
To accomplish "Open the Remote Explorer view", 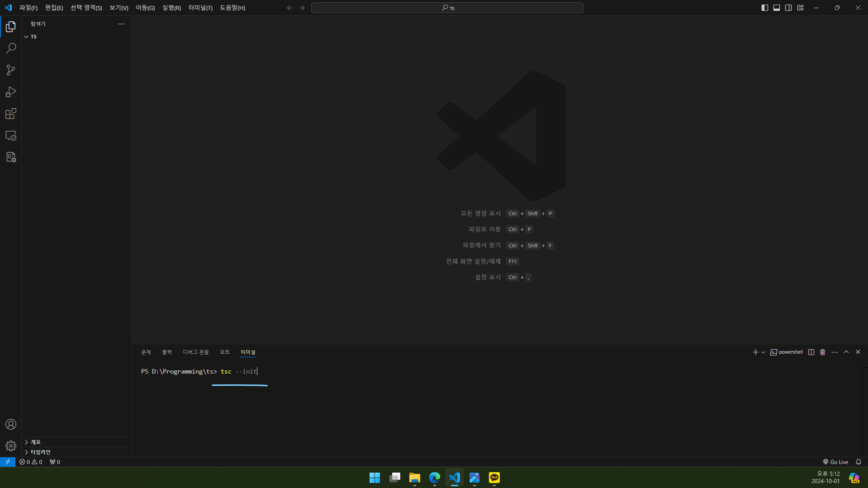I will (x=11, y=135).
